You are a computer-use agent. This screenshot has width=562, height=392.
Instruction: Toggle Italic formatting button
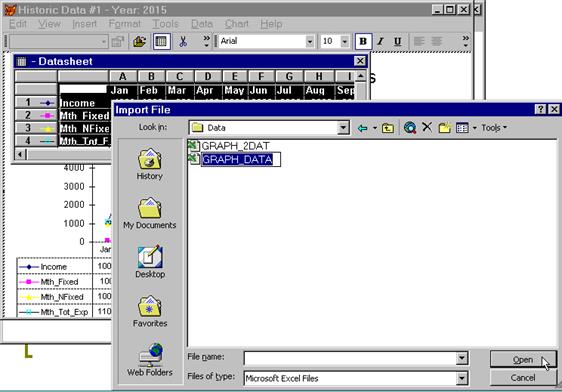click(x=381, y=42)
